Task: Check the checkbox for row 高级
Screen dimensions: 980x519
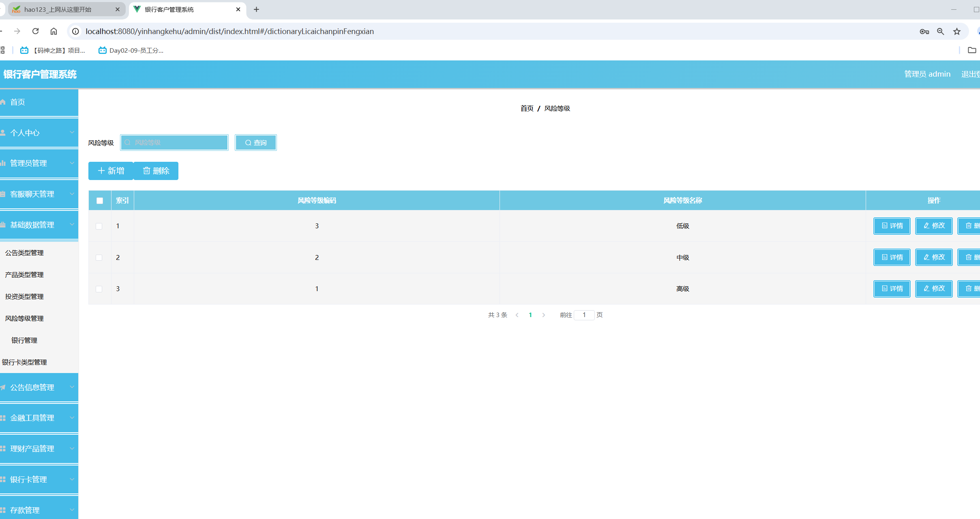Action: tap(99, 289)
